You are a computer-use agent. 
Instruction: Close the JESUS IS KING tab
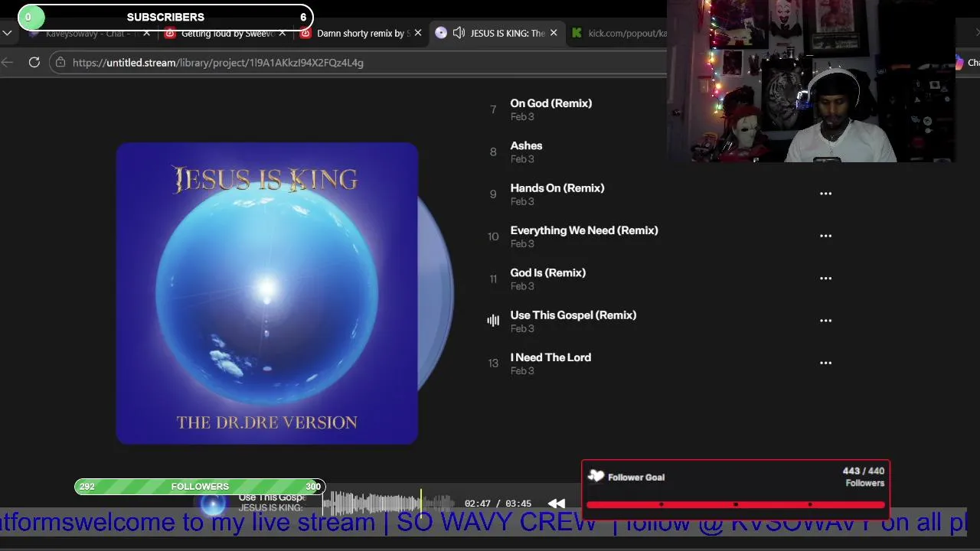[x=554, y=34]
